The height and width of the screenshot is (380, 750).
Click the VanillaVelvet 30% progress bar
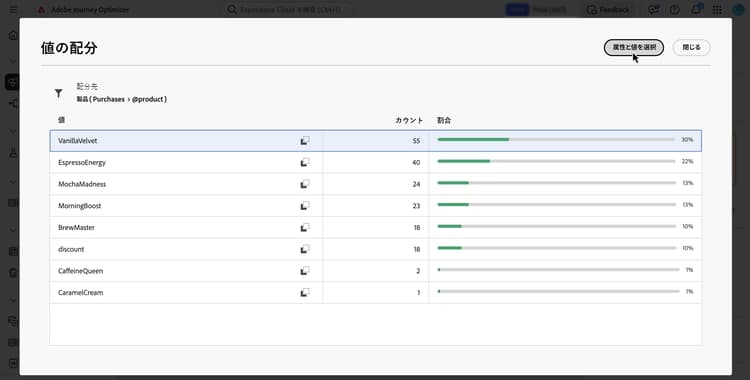pos(556,140)
